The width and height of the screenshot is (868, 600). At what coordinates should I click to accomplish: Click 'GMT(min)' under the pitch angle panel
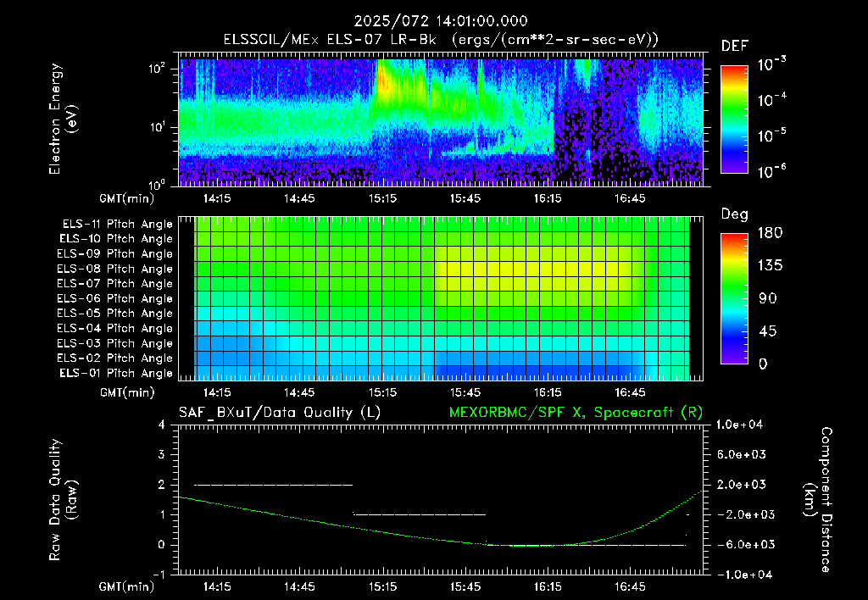coord(127,392)
